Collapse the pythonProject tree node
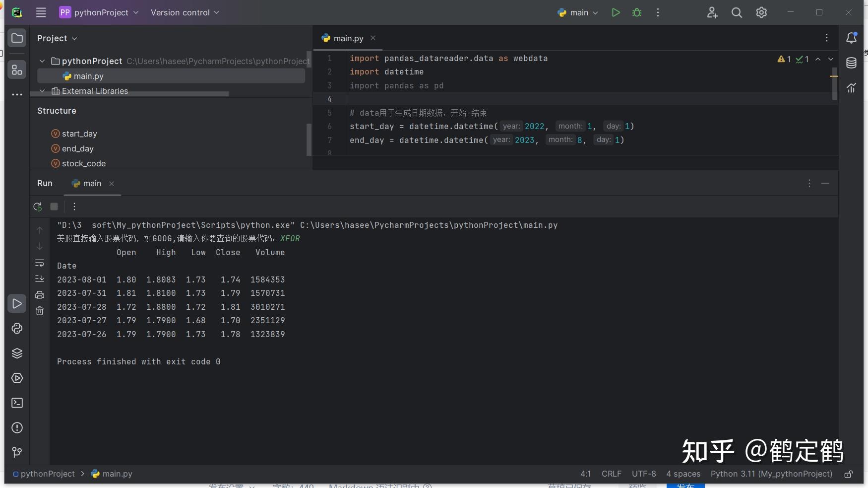The height and width of the screenshot is (488, 868). pos(42,61)
